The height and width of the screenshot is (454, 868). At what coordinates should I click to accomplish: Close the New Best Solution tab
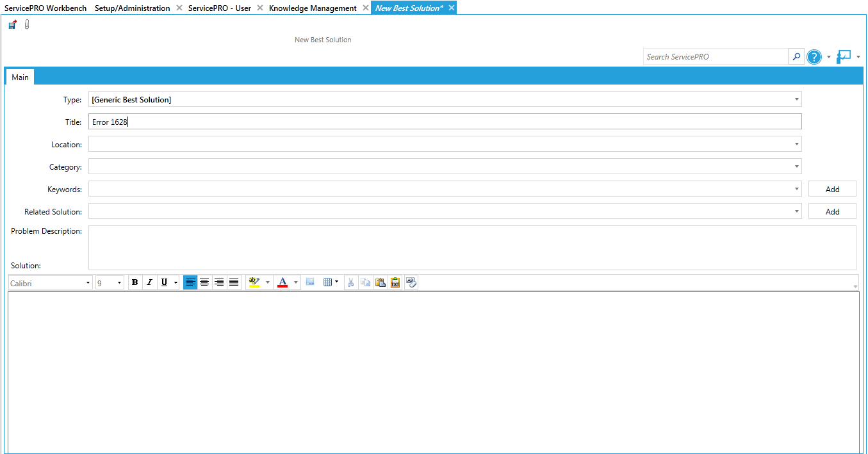tap(452, 8)
